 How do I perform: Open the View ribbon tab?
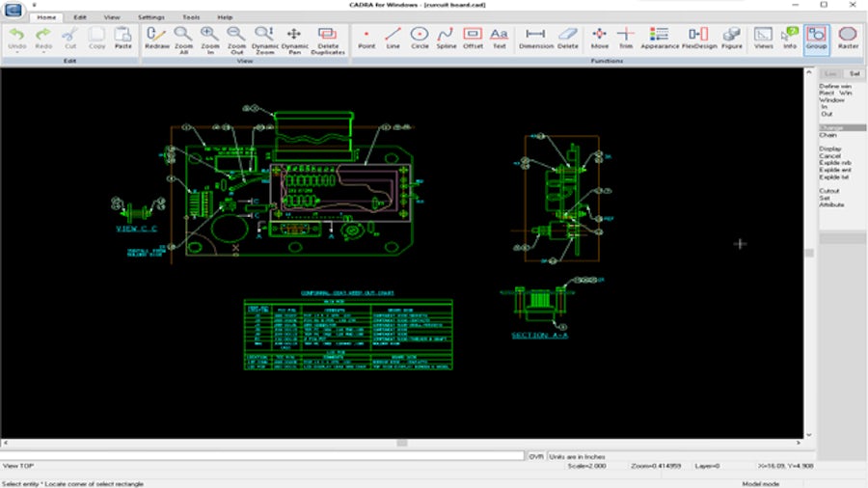pyautogui.click(x=112, y=17)
